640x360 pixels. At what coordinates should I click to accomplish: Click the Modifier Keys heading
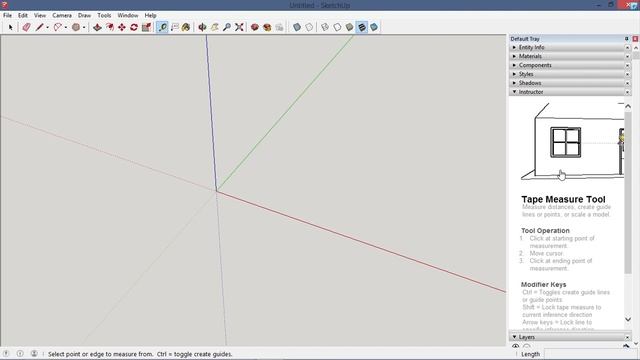click(x=544, y=284)
